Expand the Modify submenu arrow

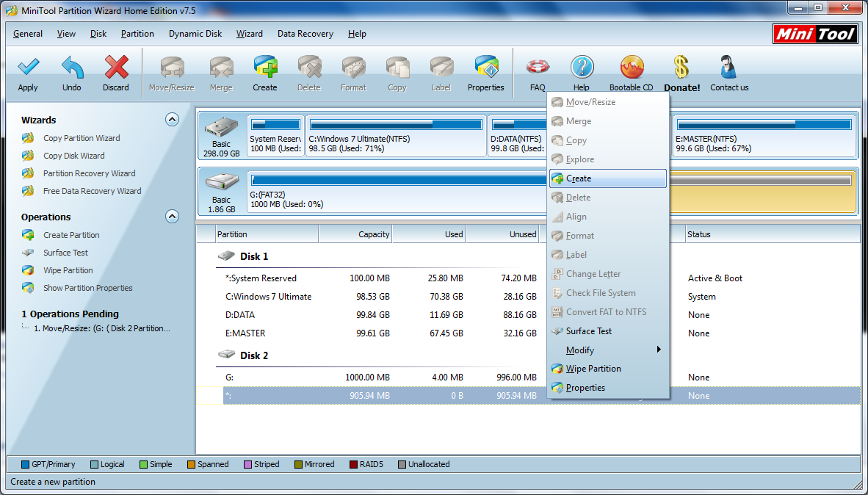pos(658,350)
